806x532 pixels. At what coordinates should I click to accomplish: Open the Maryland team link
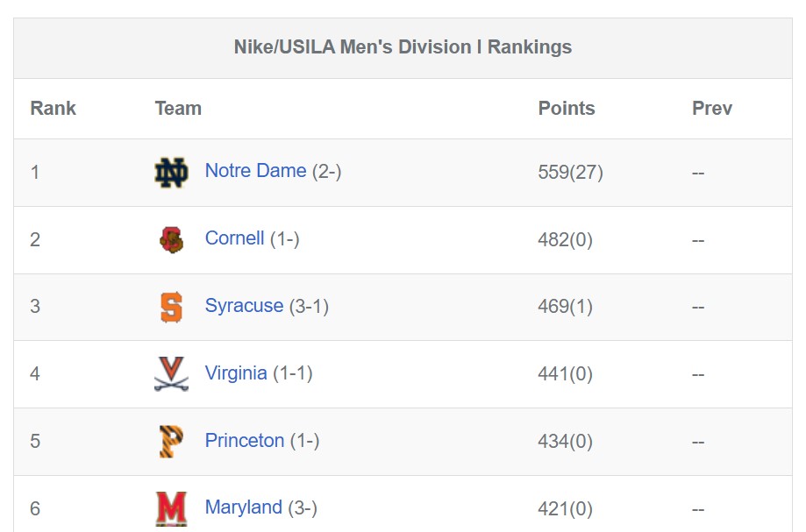[244, 507]
